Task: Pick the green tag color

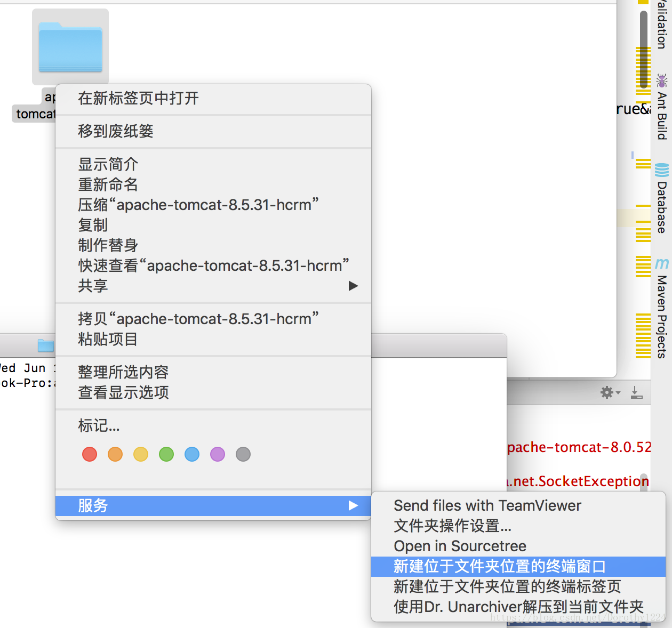Action: point(166,454)
